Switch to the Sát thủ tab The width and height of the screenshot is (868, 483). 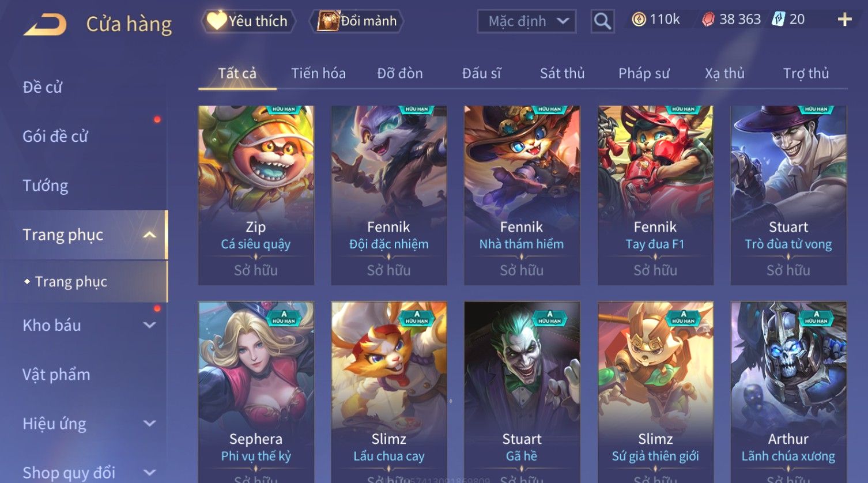tap(562, 73)
